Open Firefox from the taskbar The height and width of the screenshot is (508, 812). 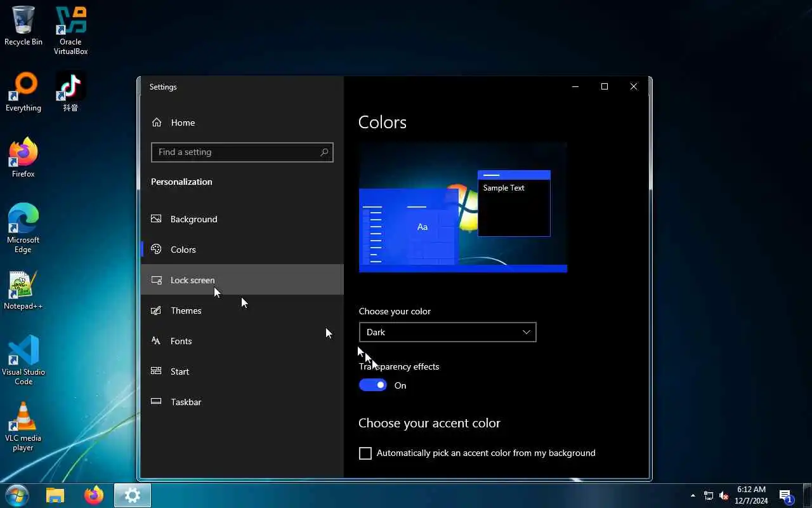click(x=94, y=495)
